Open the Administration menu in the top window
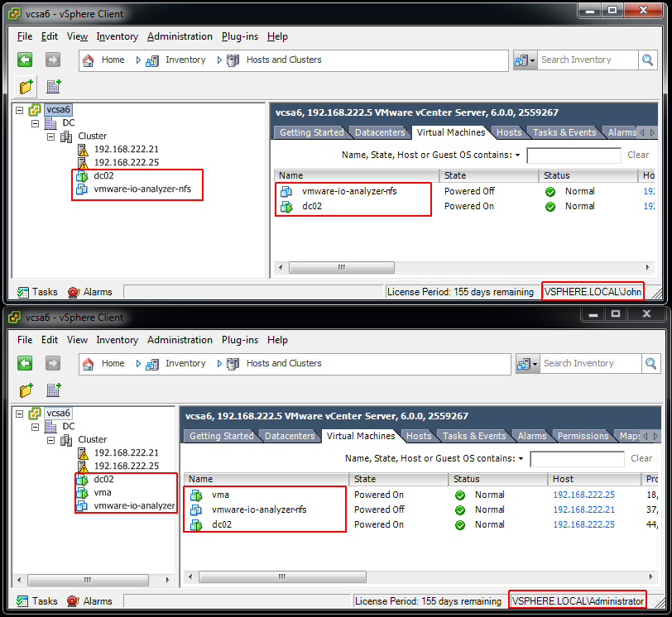Image resolution: width=672 pixels, height=617 pixels. (180, 36)
